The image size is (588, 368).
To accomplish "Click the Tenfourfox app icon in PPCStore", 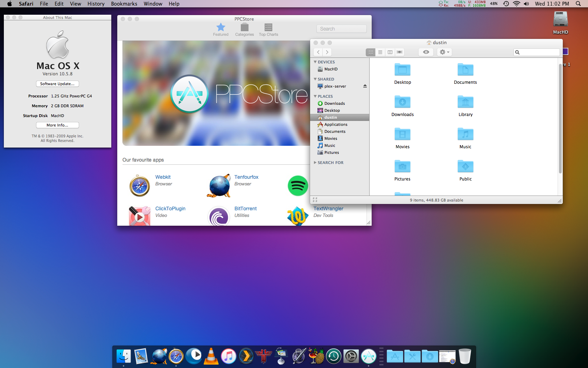I will point(219,186).
